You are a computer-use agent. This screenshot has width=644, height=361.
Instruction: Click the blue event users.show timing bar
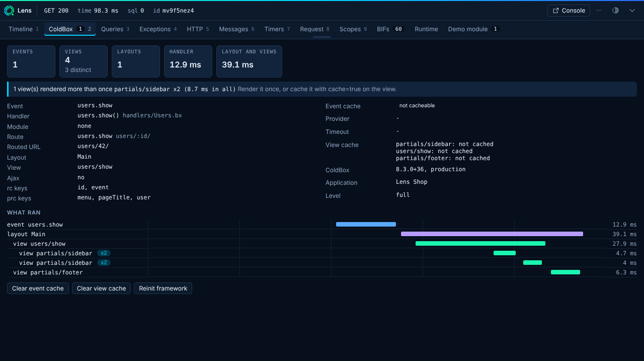tap(366, 225)
